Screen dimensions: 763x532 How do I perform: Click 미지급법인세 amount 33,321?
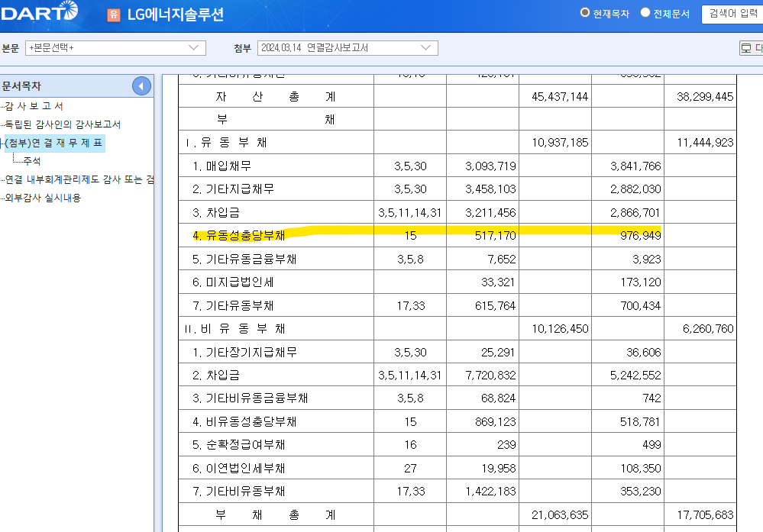[498, 282]
